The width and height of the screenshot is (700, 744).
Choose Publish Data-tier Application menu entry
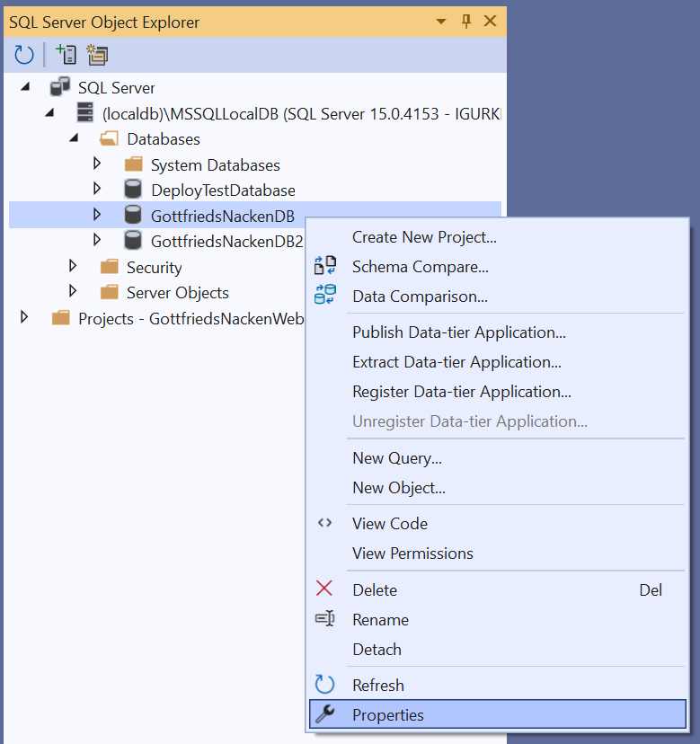(458, 332)
